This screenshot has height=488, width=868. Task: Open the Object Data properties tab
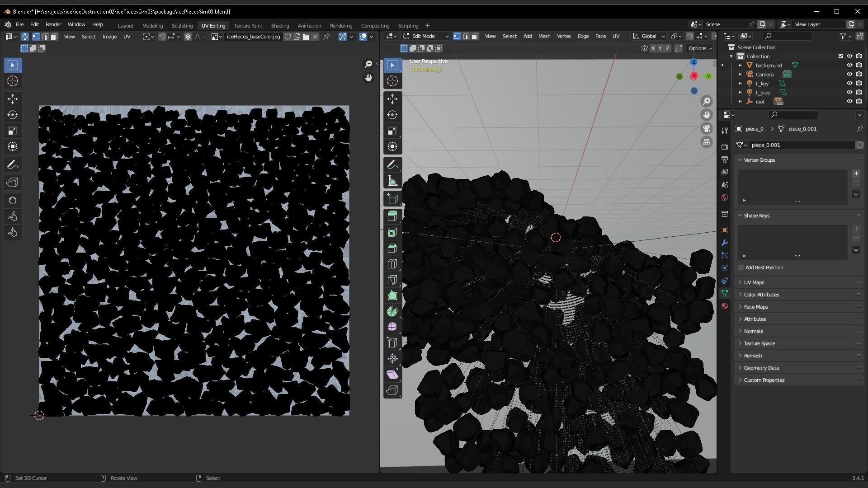pyautogui.click(x=725, y=293)
